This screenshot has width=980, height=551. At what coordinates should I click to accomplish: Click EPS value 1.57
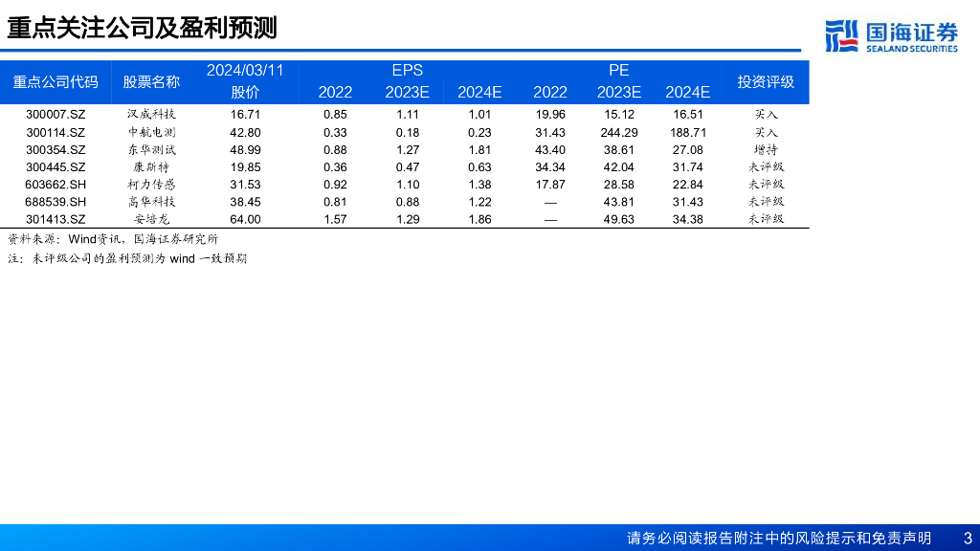[x=336, y=219]
